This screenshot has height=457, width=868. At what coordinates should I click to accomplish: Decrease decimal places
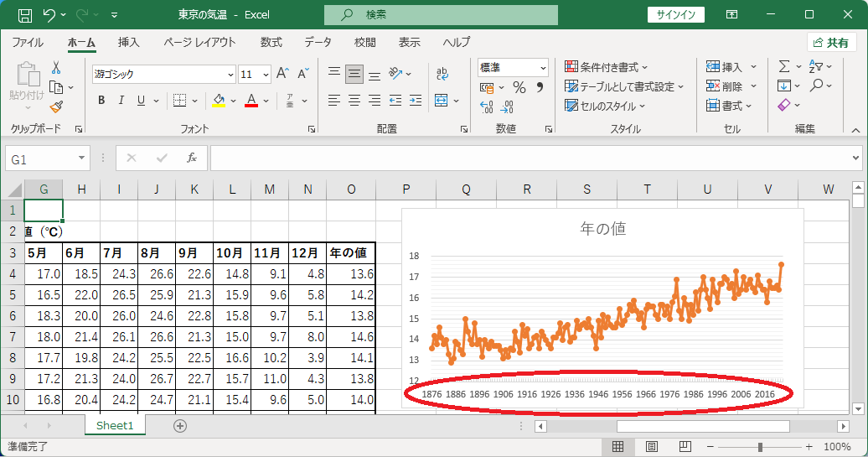pos(507,106)
